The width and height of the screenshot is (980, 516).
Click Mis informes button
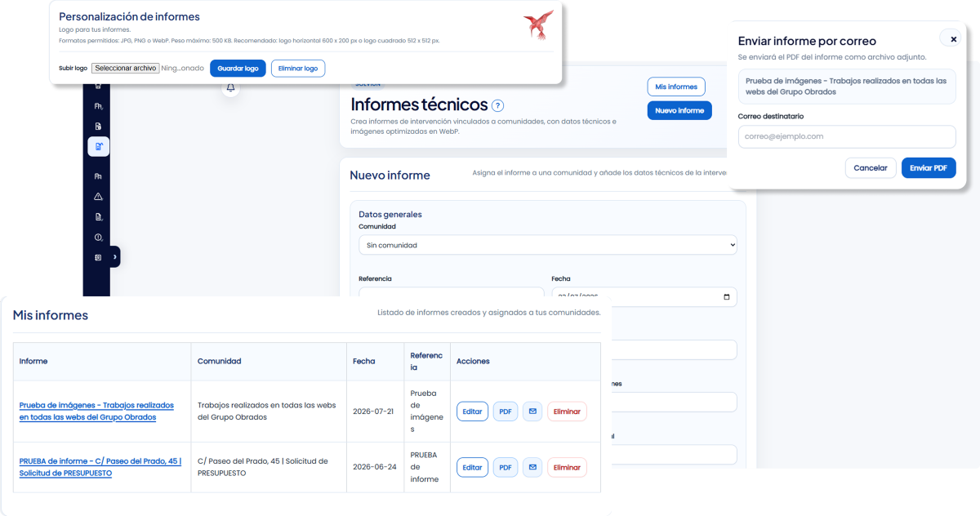coord(676,87)
